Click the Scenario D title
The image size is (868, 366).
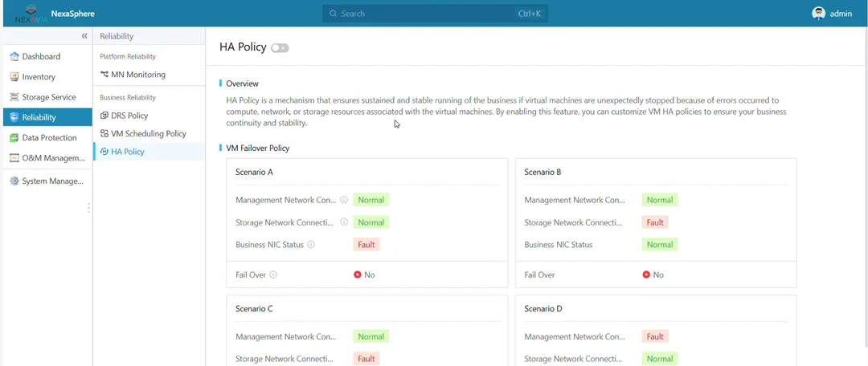[x=543, y=308]
